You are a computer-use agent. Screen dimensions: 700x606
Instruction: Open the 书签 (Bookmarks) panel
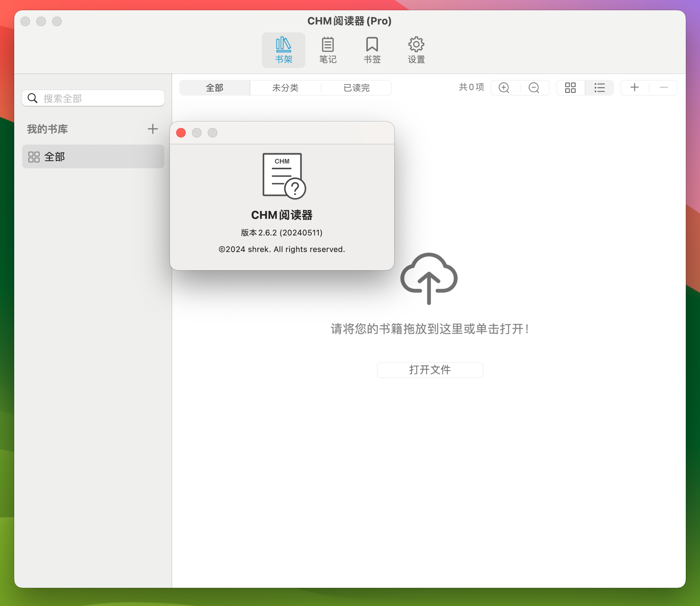(x=371, y=50)
